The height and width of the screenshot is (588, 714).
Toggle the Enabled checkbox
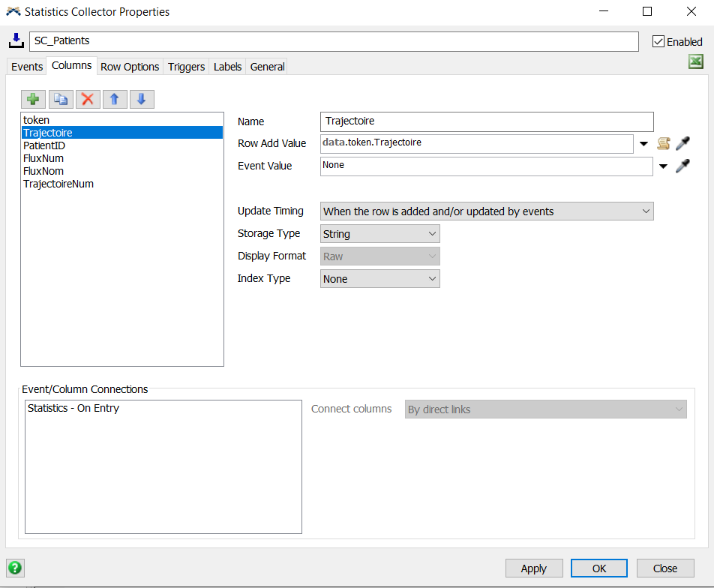[x=658, y=41]
